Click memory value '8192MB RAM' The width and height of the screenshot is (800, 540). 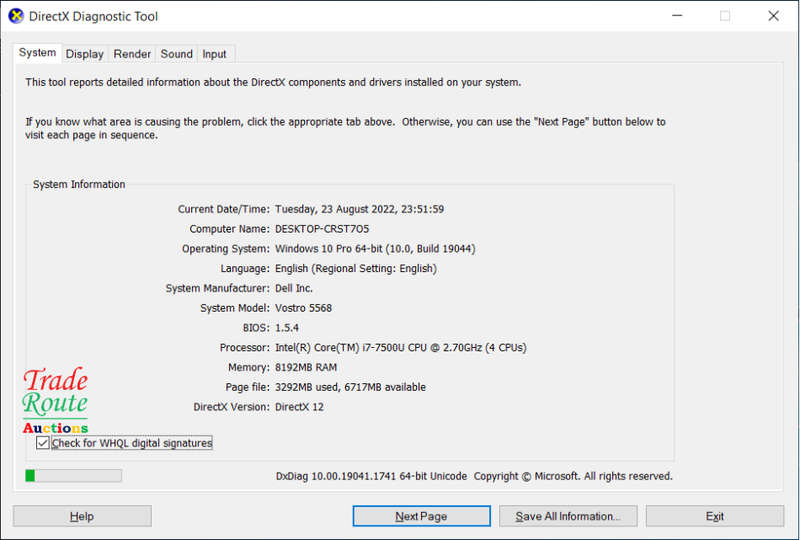point(306,367)
